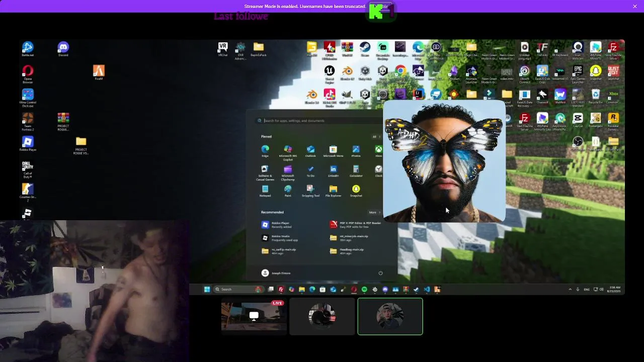Click the butterfly album art image
This screenshot has height=362, width=644.
(x=444, y=161)
